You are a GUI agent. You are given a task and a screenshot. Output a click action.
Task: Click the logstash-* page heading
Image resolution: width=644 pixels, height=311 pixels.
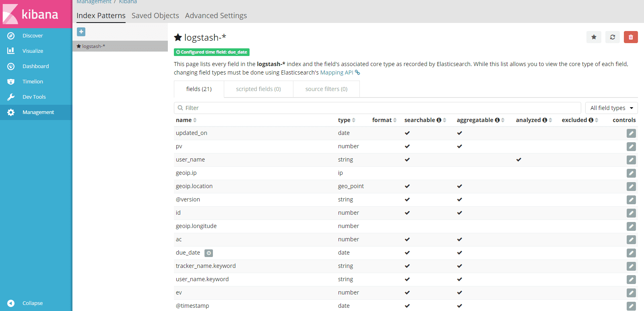[200, 37]
